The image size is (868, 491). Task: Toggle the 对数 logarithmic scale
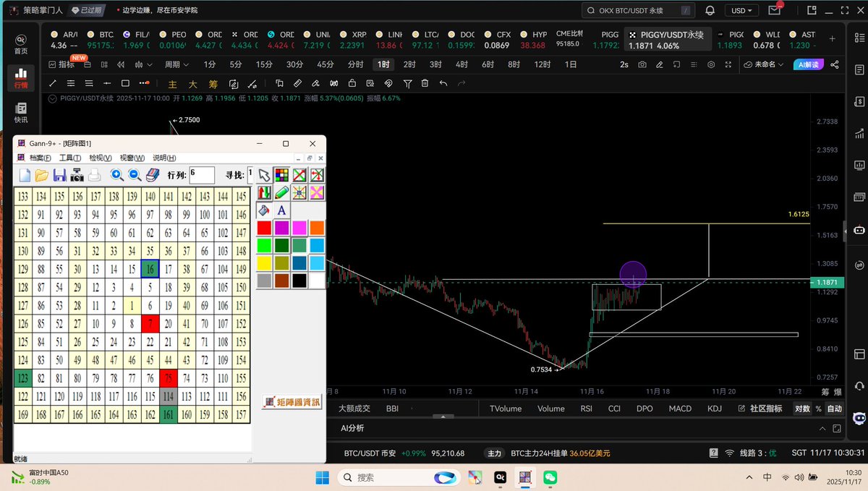coord(802,409)
